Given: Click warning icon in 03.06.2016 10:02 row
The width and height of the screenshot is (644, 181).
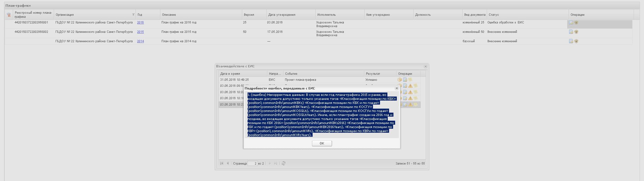Looking at the screenshot, I should 410,92.
